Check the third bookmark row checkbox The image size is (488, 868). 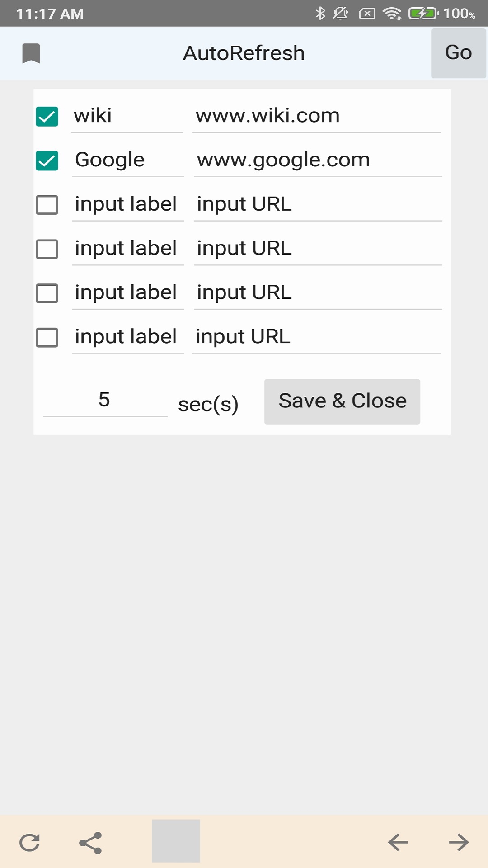point(47,205)
